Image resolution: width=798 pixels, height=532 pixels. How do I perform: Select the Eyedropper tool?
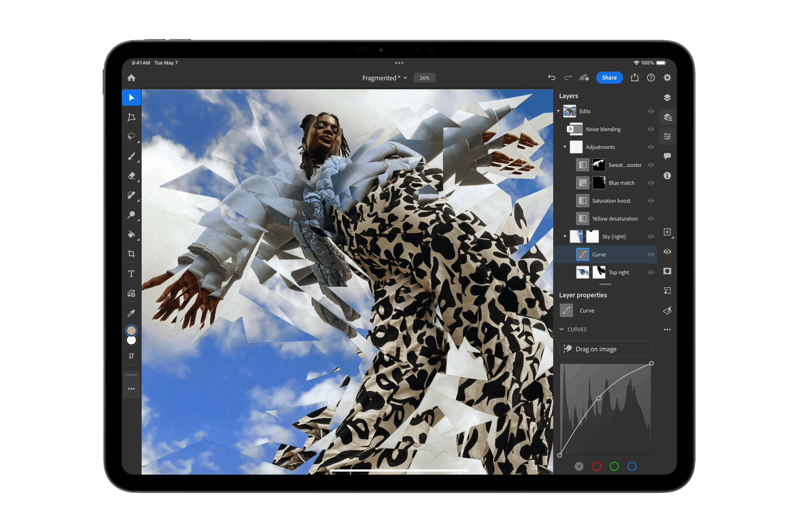tap(131, 313)
